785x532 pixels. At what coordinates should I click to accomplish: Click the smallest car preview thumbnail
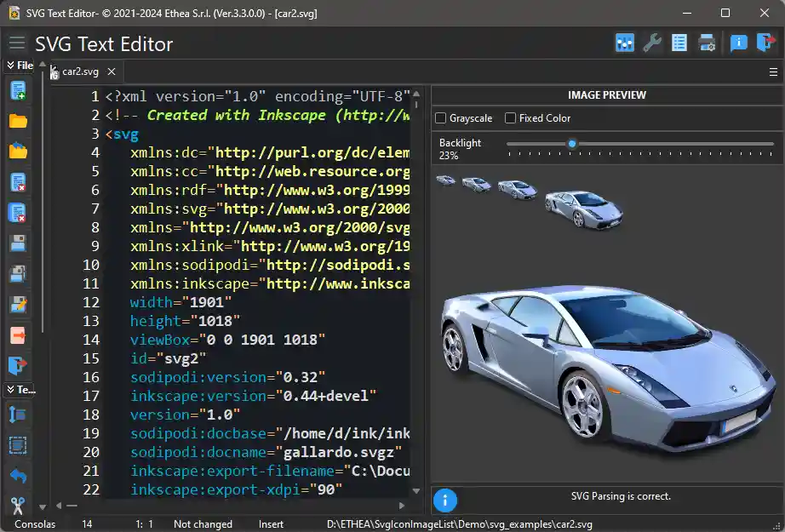[445, 180]
